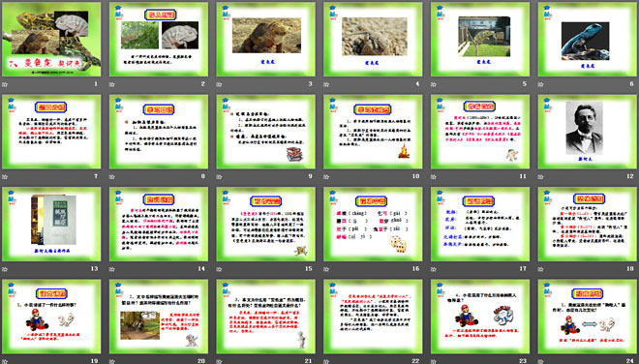The height and width of the screenshot is (364, 639).
Task: Click the slide number label "1"
Action: (x=96, y=84)
